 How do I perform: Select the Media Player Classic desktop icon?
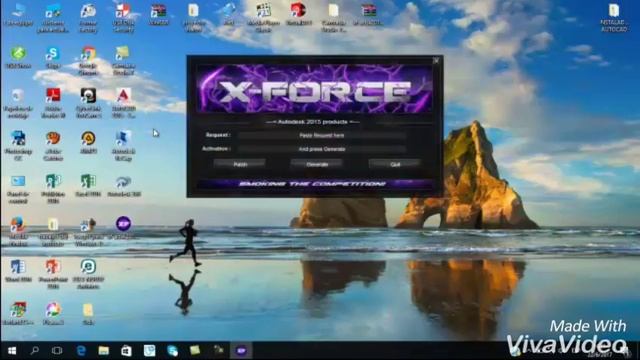coord(263,18)
